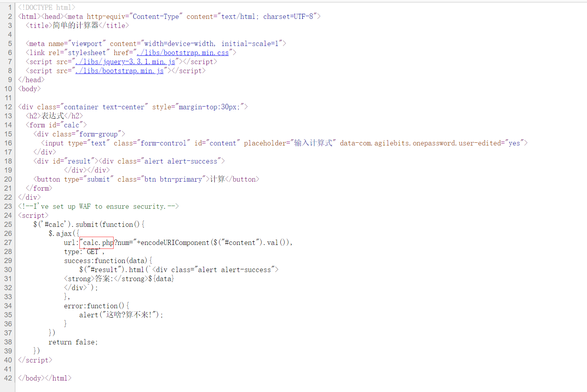The image size is (587, 392).
Task: Click the closing </head> tag
Action: [31, 80]
